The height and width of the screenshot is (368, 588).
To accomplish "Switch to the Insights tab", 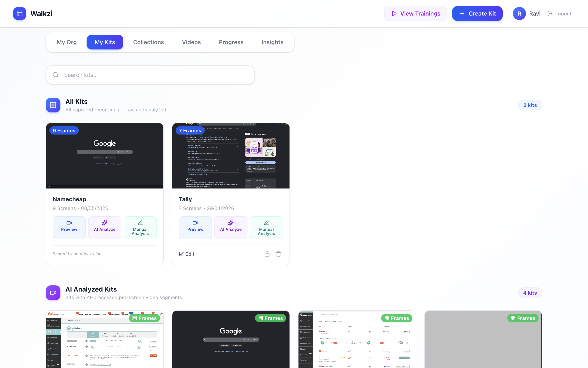I will [272, 42].
